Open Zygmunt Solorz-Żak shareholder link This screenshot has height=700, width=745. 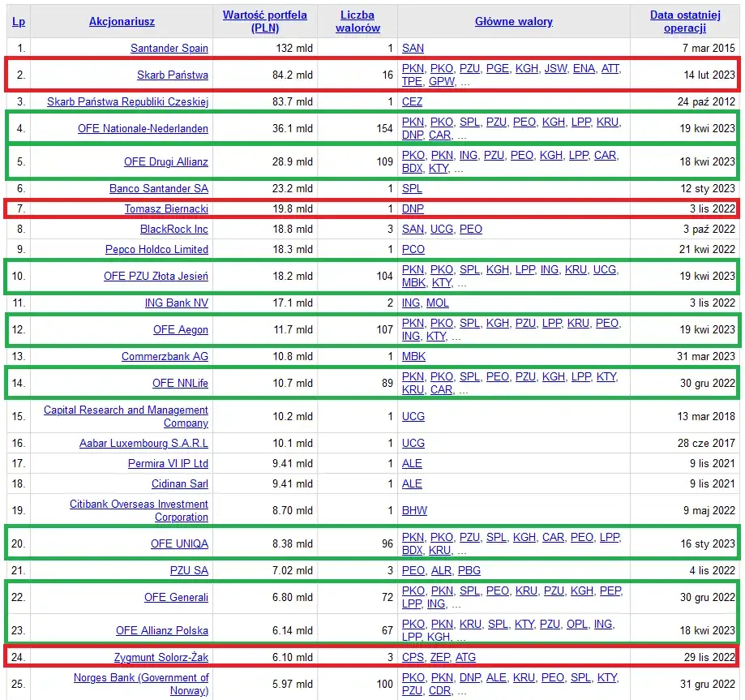161,657
